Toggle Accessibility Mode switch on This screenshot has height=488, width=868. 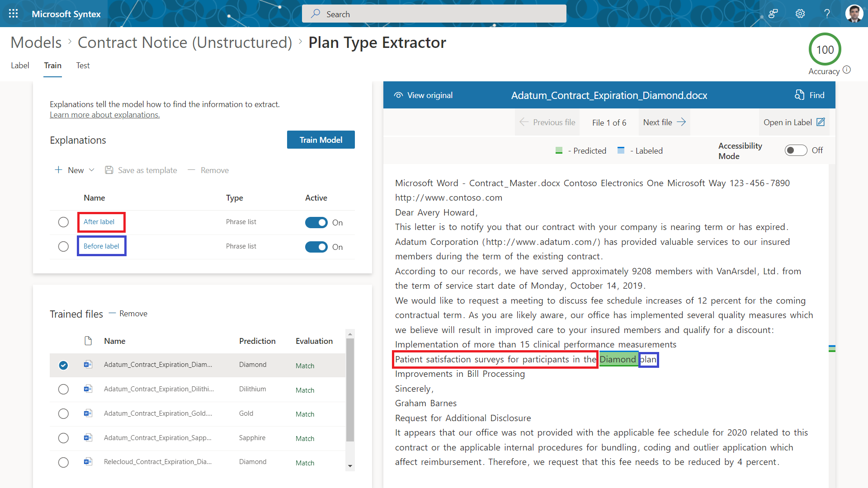coord(796,150)
